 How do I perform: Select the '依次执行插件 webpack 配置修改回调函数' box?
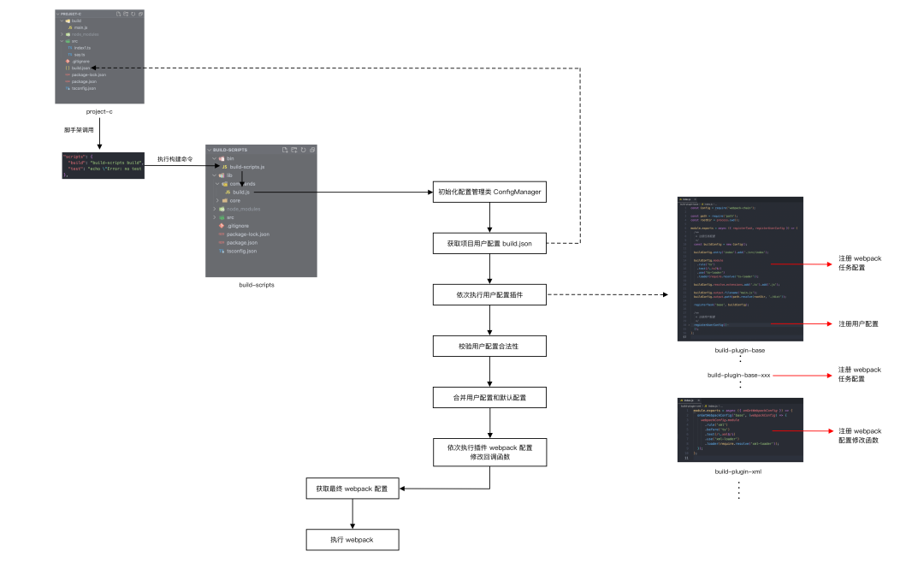(489, 453)
